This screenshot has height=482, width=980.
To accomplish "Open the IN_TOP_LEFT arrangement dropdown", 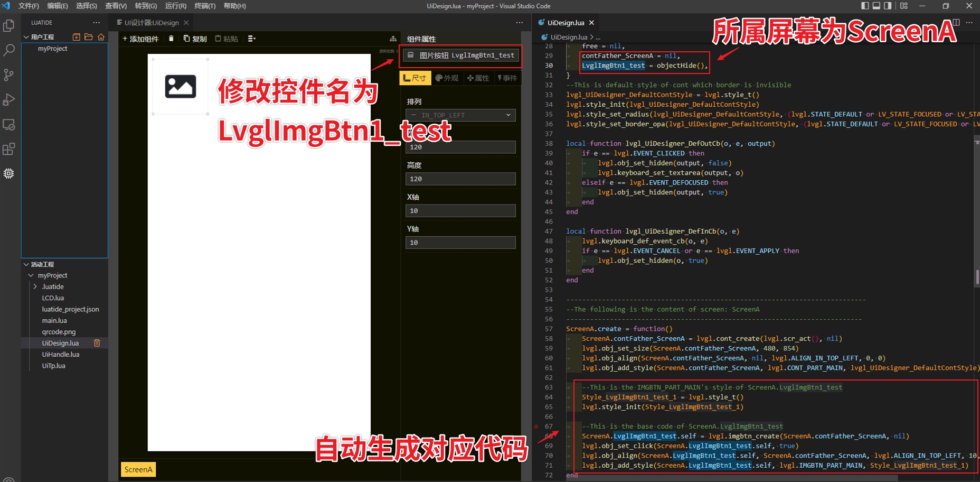I will click(460, 115).
